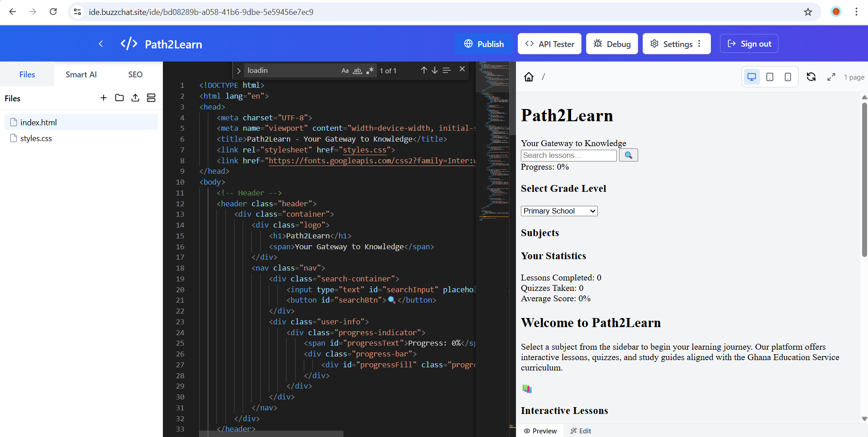Toggle Match Case in find widget
This screenshot has width=868, height=437.
tap(345, 71)
